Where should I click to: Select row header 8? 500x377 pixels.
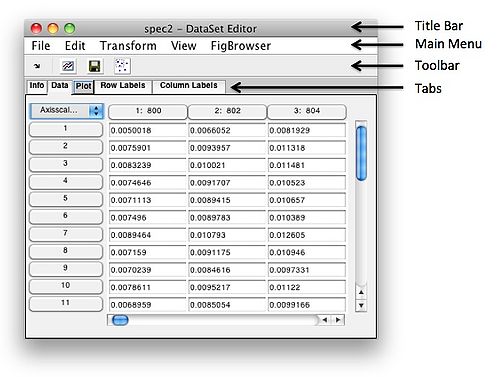(66, 251)
